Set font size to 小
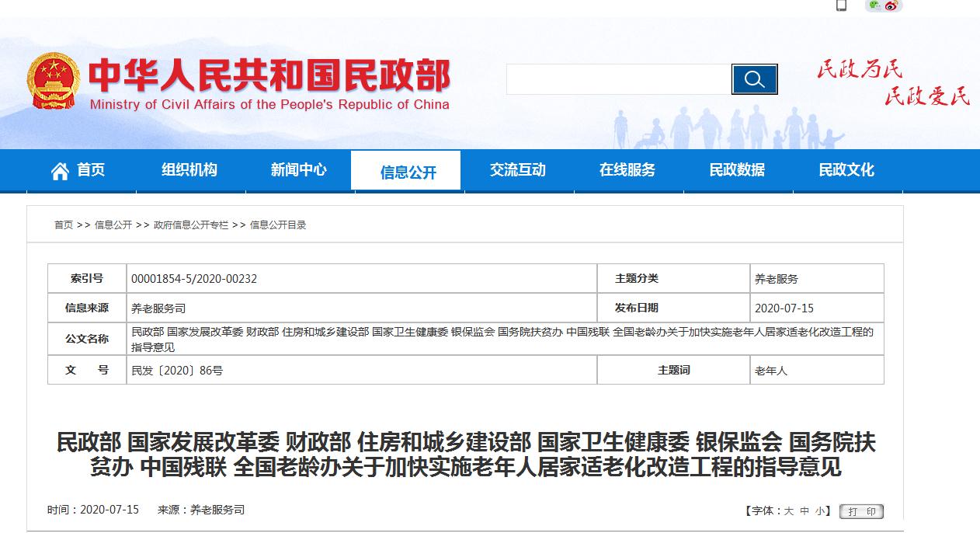This screenshot has width=980, height=533. click(821, 511)
